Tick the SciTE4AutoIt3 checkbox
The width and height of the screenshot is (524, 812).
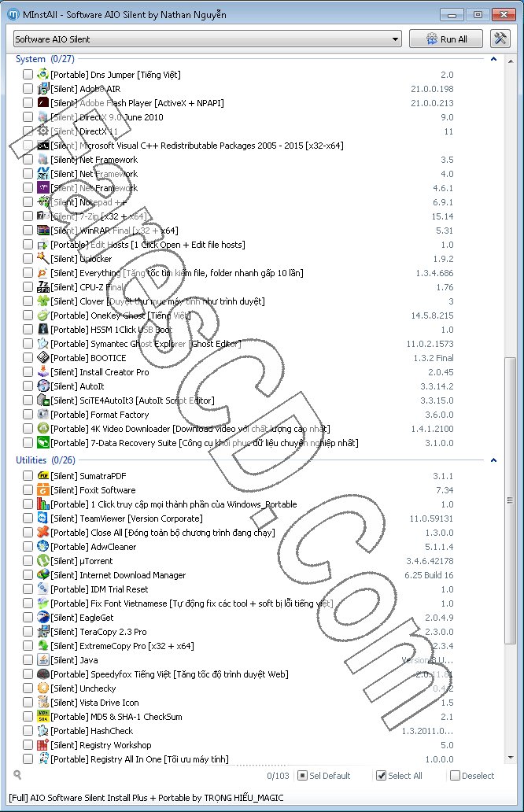28,400
